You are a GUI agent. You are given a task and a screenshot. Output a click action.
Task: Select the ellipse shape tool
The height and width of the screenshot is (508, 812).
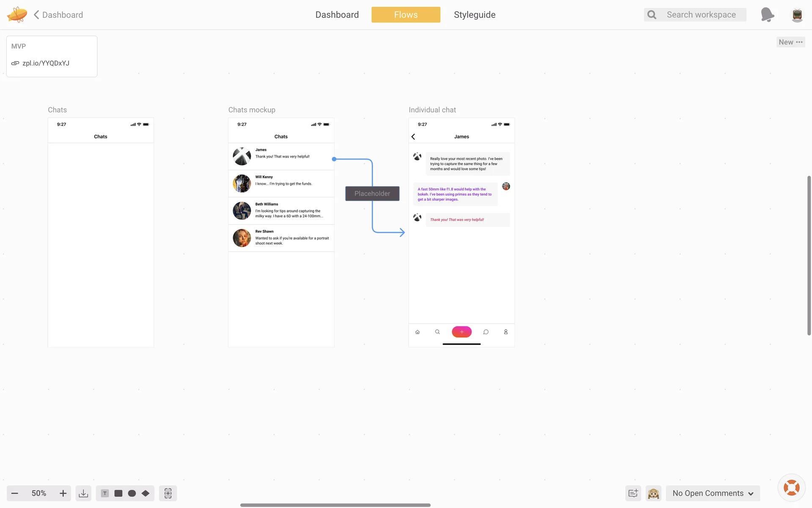click(x=132, y=493)
